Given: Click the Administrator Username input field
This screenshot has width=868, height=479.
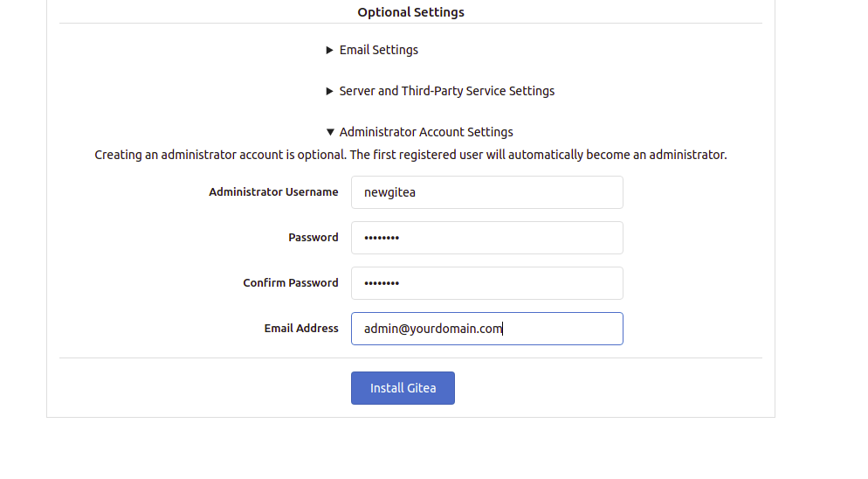Looking at the screenshot, I should coord(487,192).
